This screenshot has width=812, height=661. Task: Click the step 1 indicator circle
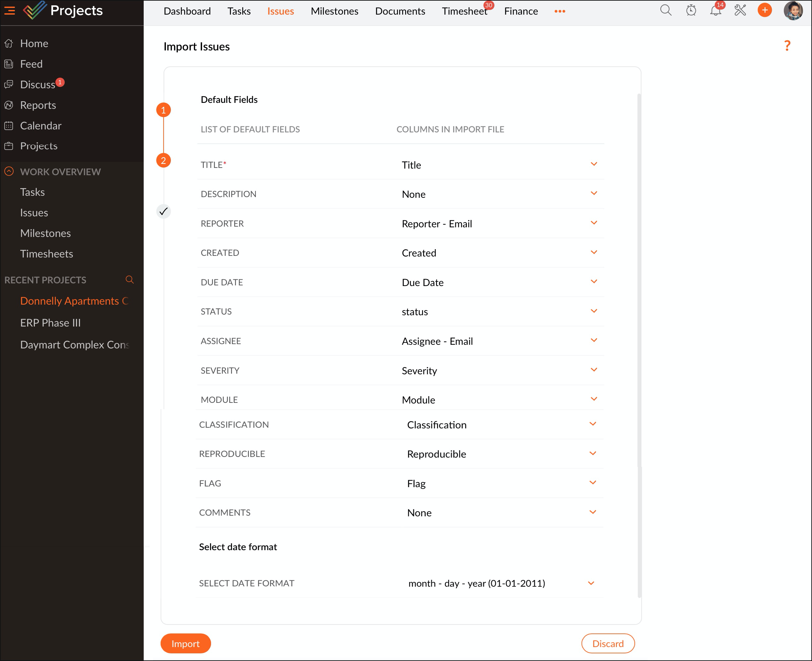click(163, 110)
